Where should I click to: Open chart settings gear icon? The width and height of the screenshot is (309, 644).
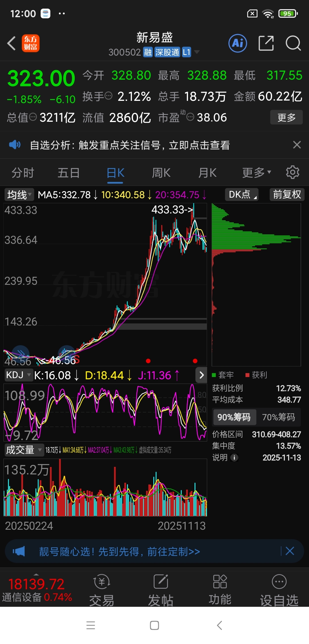(x=292, y=172)
